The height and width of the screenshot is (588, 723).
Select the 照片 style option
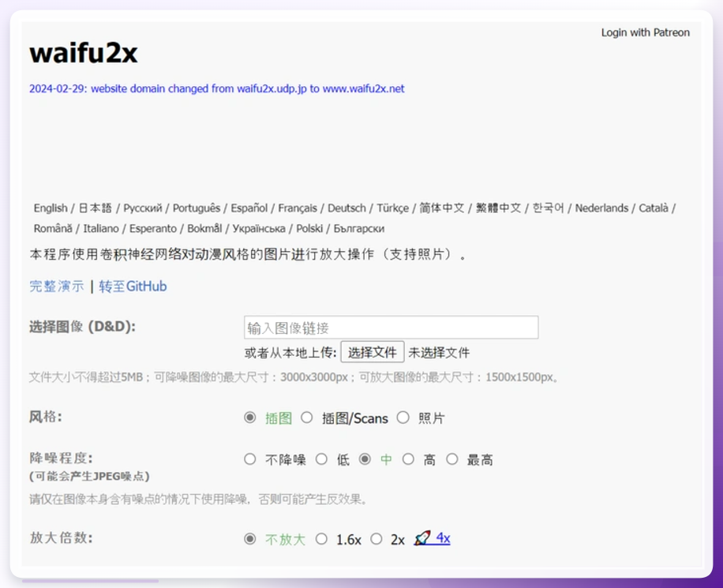pyautogui.click(x=403, y=418)
